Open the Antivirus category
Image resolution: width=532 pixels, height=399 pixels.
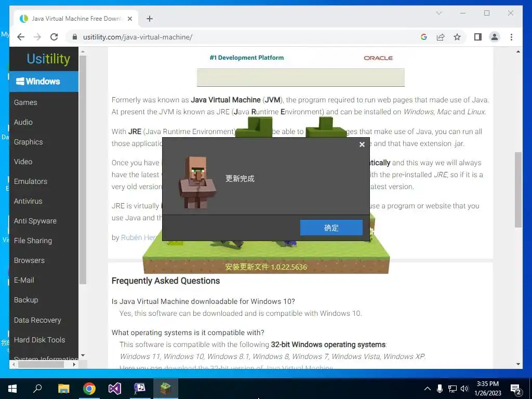[28, 201]
